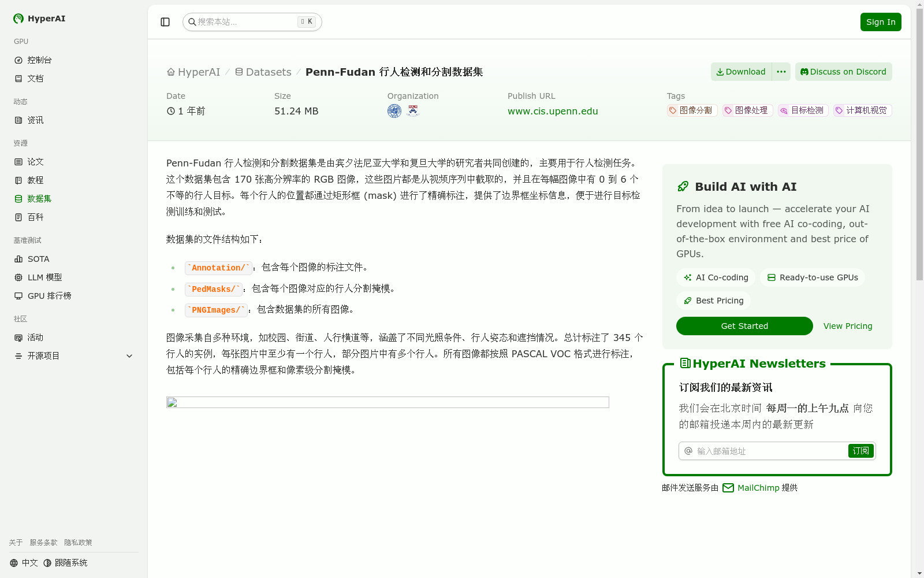Viewport: 924px width, 578px height.
Task: Click the search magnifier icon
Action: (x=192, y=22)
